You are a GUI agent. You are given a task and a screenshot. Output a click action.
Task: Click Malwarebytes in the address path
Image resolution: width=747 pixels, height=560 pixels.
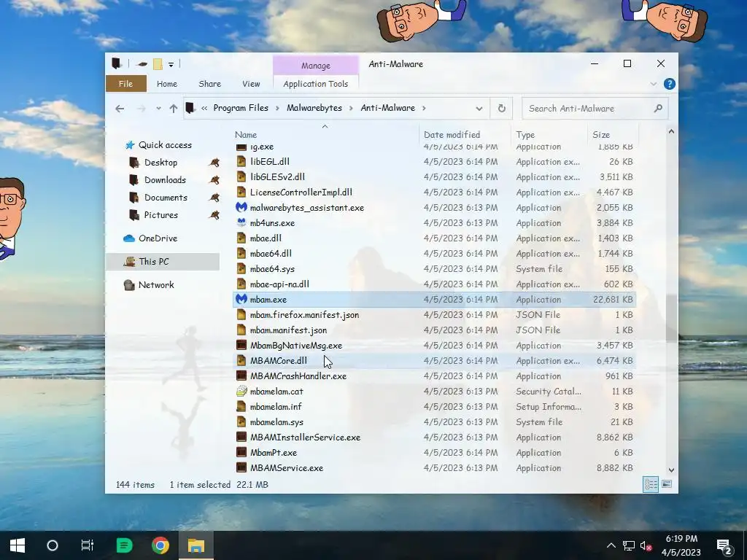pyautogui.click(x=314, y=108)
